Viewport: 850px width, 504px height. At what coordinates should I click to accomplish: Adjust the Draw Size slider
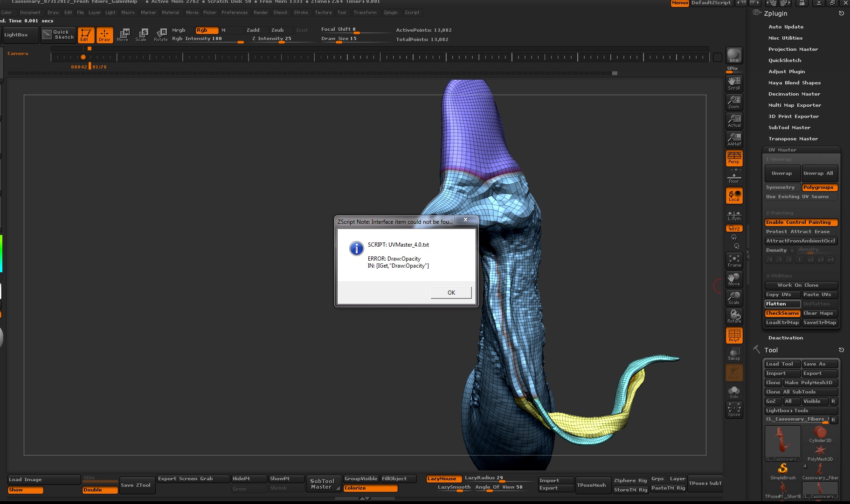click(x=355, y=39)
